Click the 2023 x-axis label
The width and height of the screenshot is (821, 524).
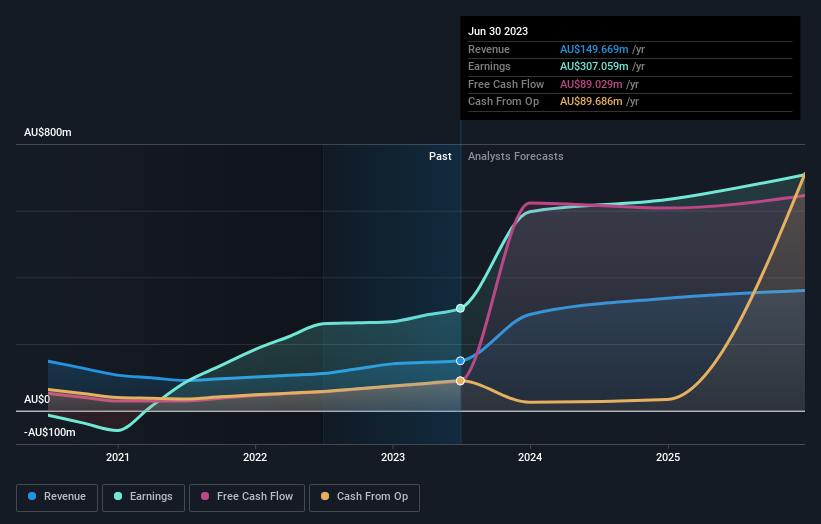[x=393, y=457]
